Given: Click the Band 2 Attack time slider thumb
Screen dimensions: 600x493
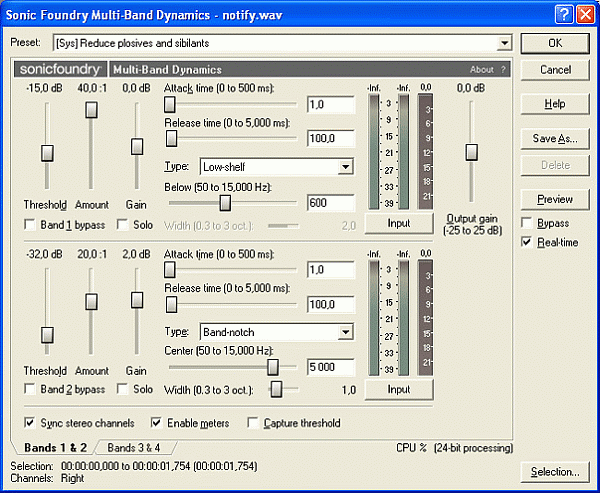Looking at the screenshot, I should point(170,270).
